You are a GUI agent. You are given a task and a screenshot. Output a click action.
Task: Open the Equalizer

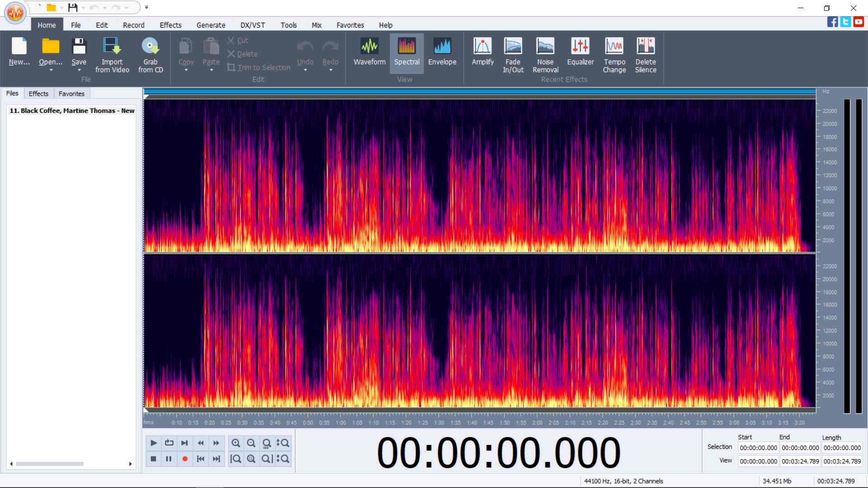(580, 53)
